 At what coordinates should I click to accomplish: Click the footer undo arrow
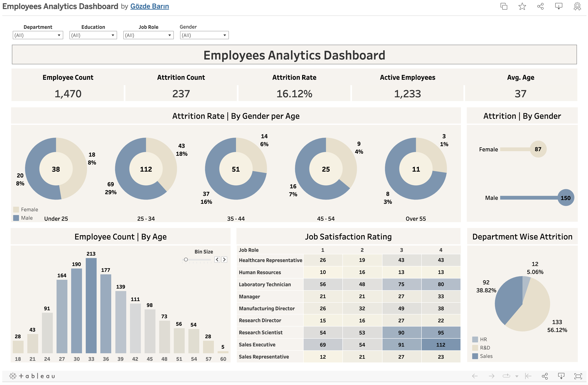[x=475, y=376]
